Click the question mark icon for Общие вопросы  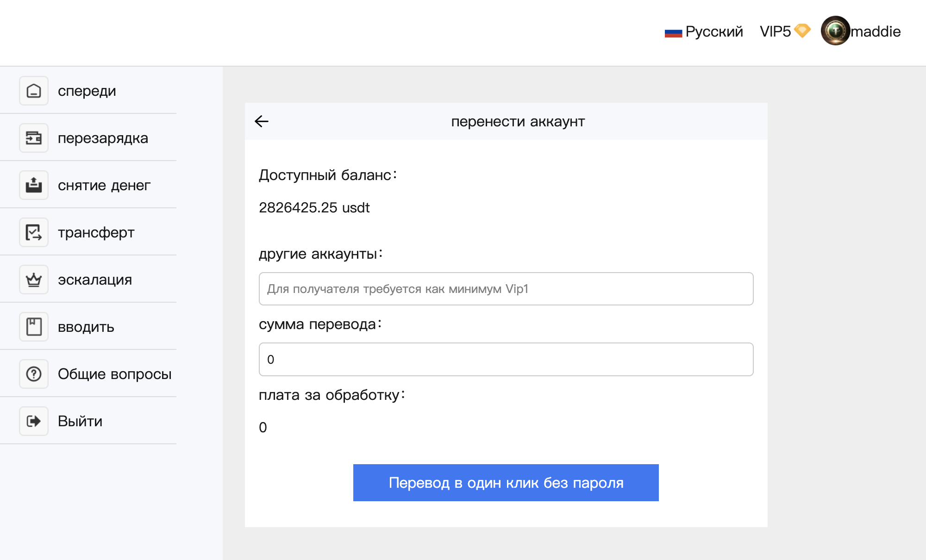(x=34, y=374)
